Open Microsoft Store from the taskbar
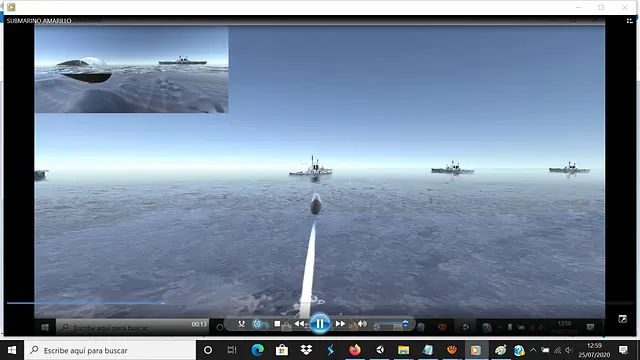 coord(282,350)
